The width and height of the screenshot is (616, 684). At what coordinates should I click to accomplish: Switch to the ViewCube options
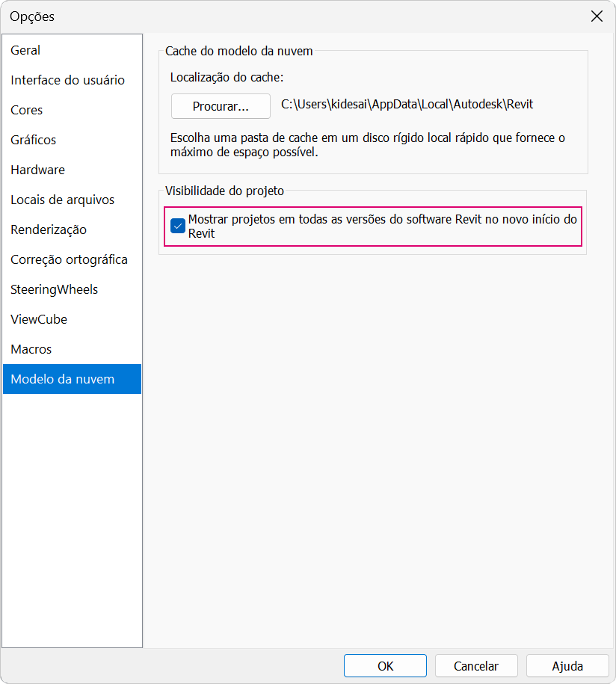tap(39, 319)
